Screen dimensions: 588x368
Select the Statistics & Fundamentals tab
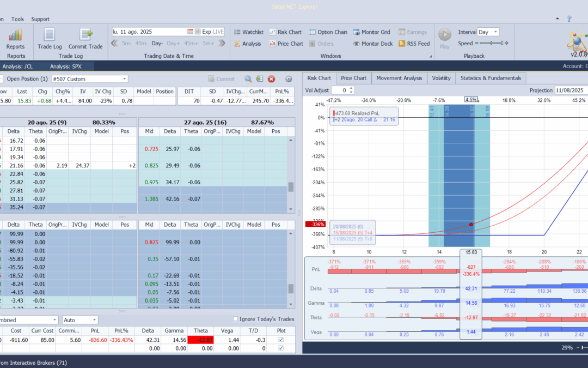491,78
